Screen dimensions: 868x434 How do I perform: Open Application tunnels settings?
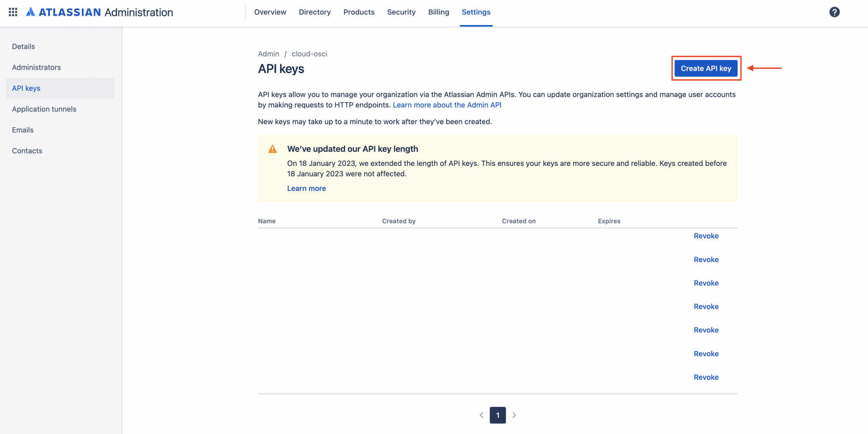pyautogui.click(x=44, y=109)
